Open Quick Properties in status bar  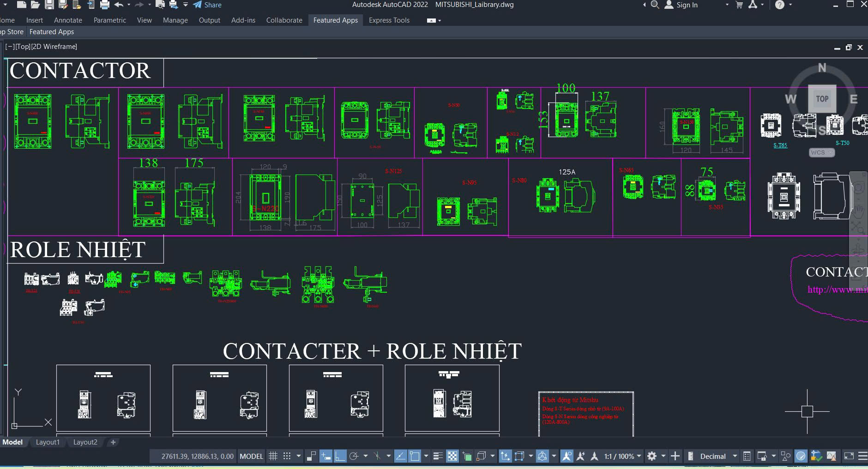coord(747,456)
